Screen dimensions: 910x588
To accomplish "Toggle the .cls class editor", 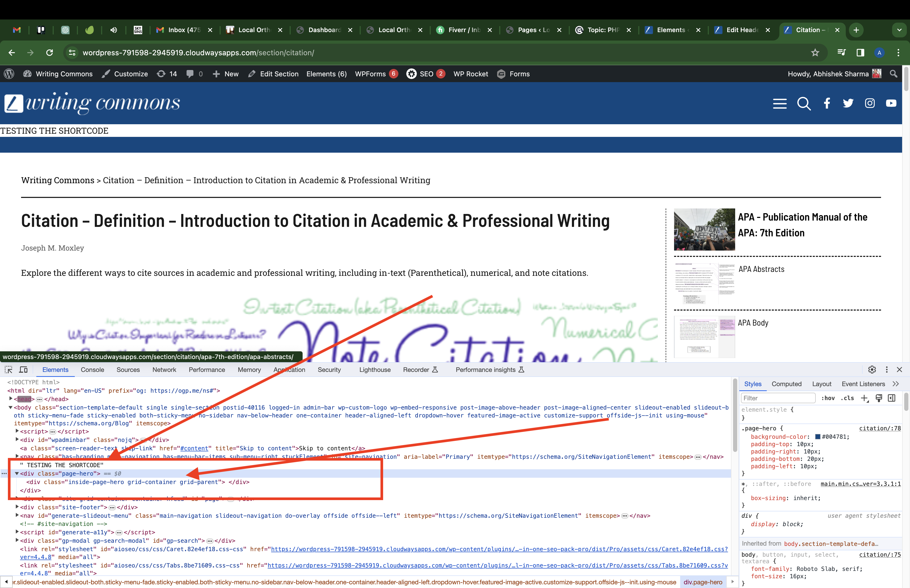I will [x=847, y=398].
